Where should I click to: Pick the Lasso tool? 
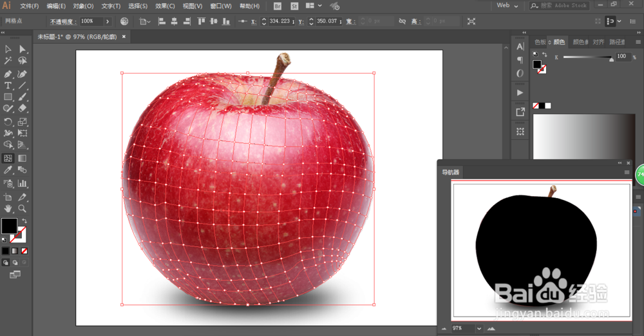point(23,61)
